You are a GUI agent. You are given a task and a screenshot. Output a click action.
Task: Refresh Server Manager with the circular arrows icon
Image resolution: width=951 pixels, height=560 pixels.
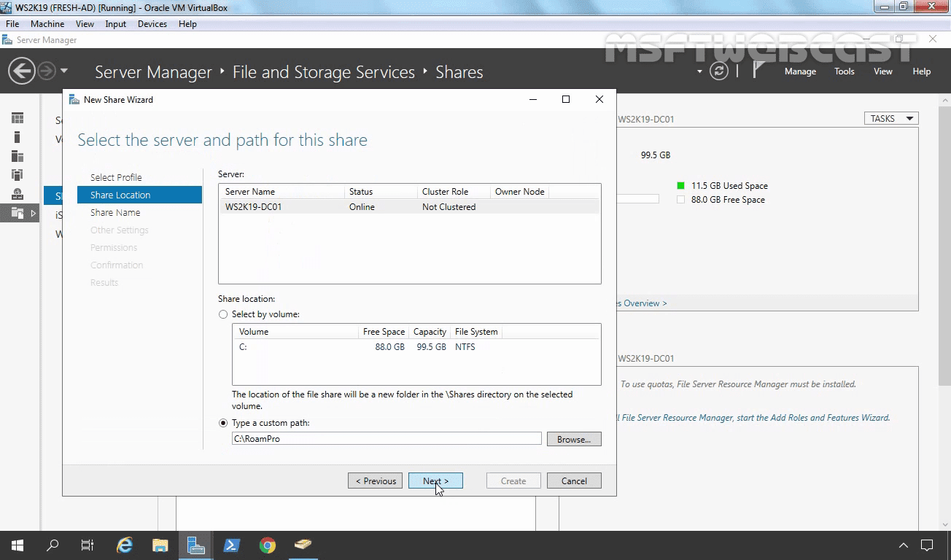pos(719,71)
